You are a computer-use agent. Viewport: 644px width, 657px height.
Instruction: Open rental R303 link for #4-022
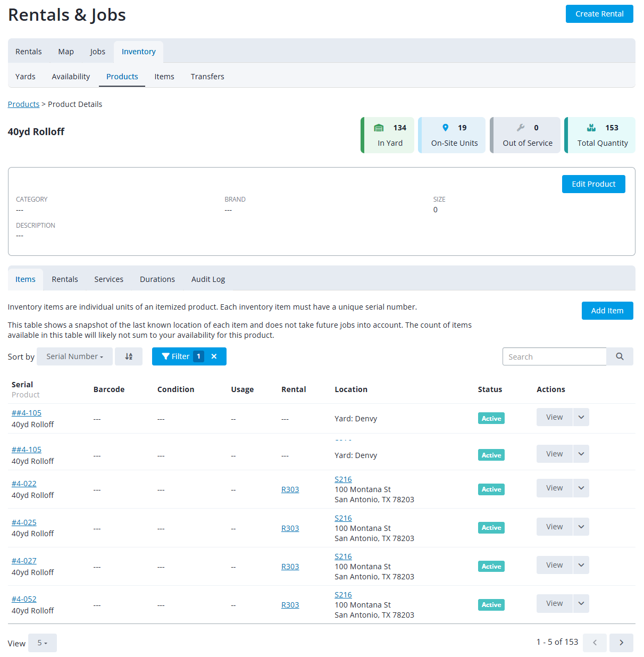[290, 489]
